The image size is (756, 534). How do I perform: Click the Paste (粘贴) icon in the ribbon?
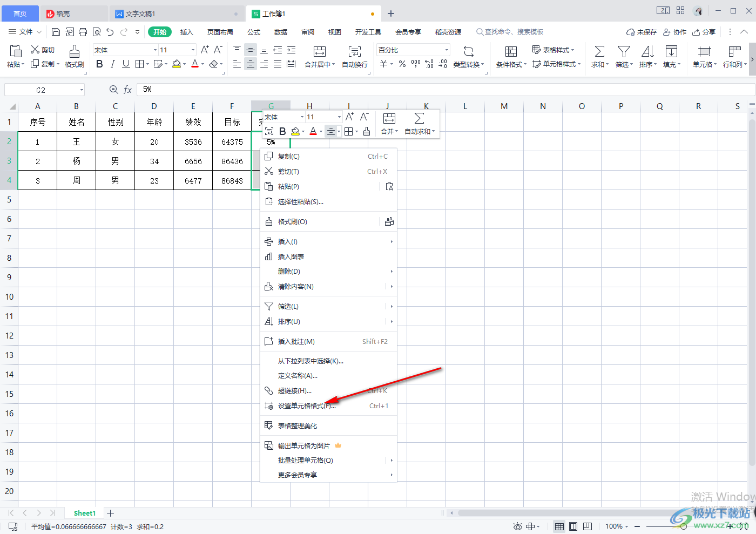click(x=16, y=51)
